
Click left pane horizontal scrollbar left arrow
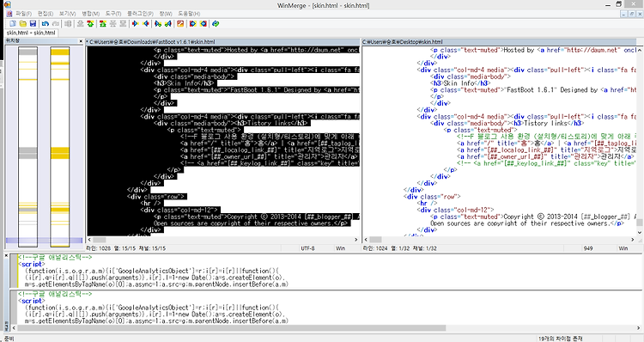[89, 240]
